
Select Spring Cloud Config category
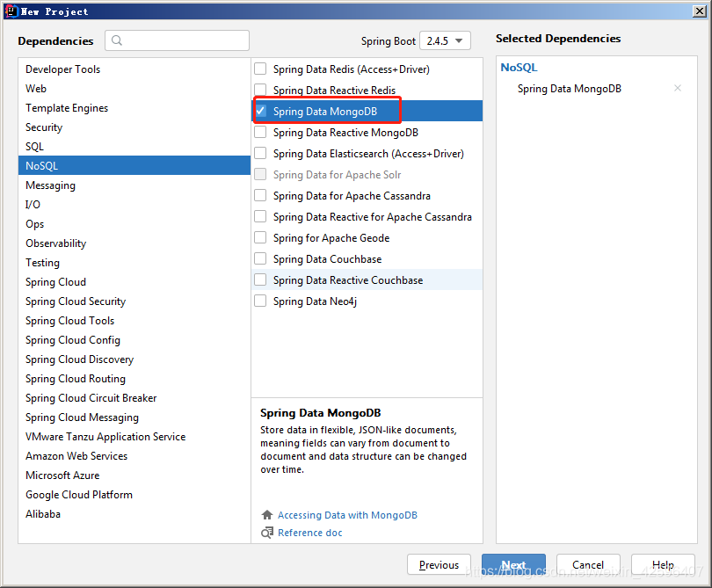click(134, 340)
